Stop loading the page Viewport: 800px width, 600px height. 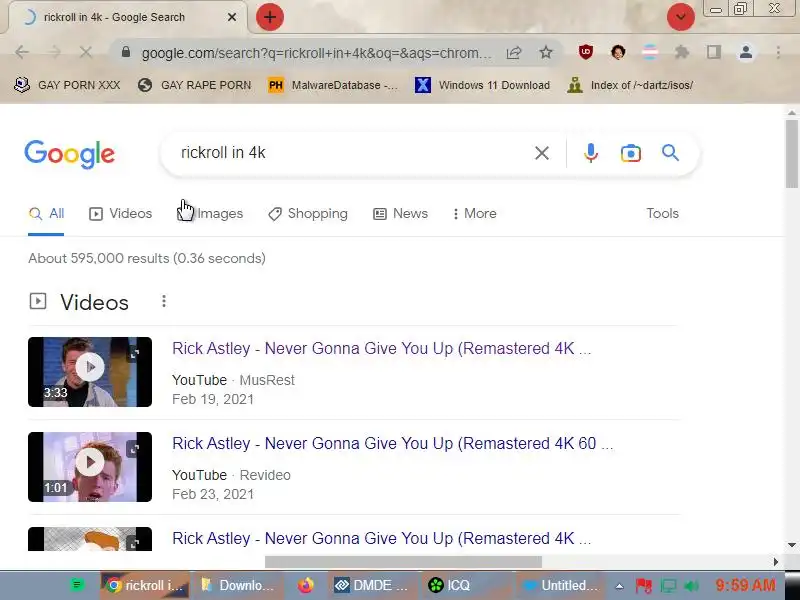pos(86,52)
